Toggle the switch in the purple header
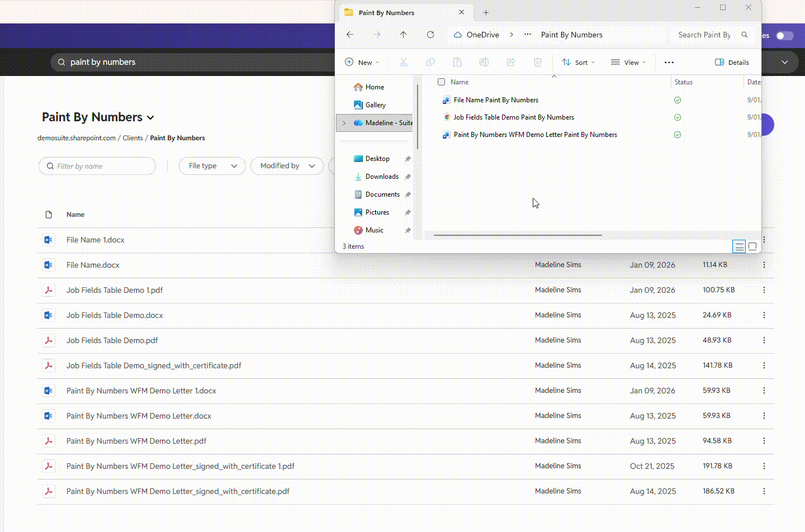The width and height of the screenshot is (805, 532). coord(784,36)
